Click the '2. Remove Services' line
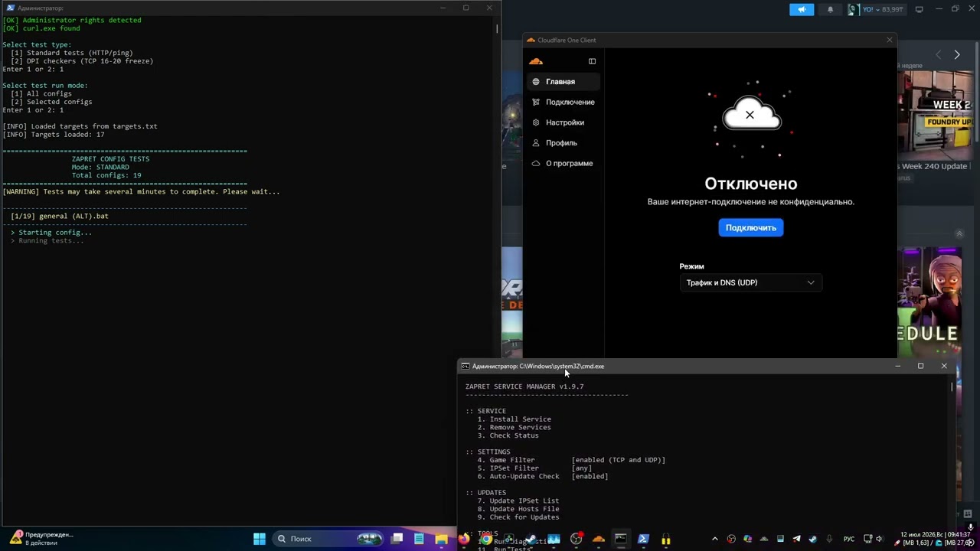Screen dimensions: 980x551 pyautogui.click(x=514, y=427)
